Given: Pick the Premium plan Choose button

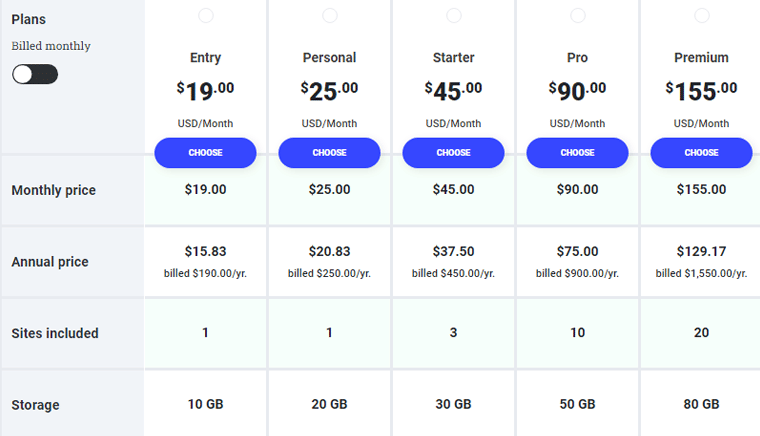Looking at the screenshot, I should click(701, 153).
